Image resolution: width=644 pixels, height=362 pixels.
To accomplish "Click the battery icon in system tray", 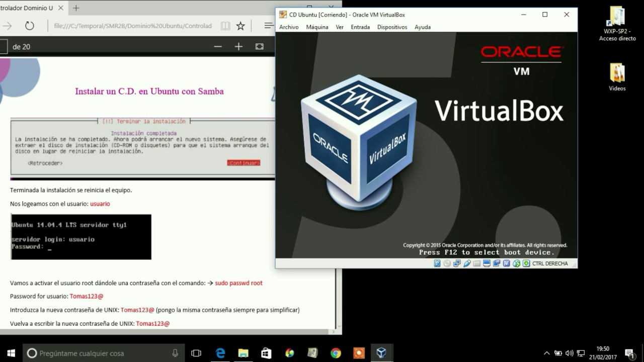I will click(558, 353).
